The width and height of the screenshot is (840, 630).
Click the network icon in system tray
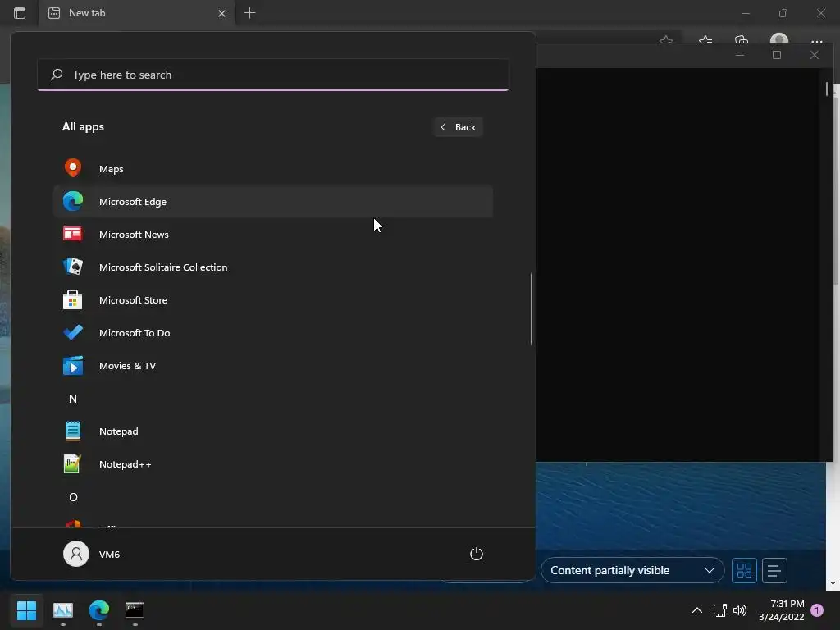click(x=720, y=610)
